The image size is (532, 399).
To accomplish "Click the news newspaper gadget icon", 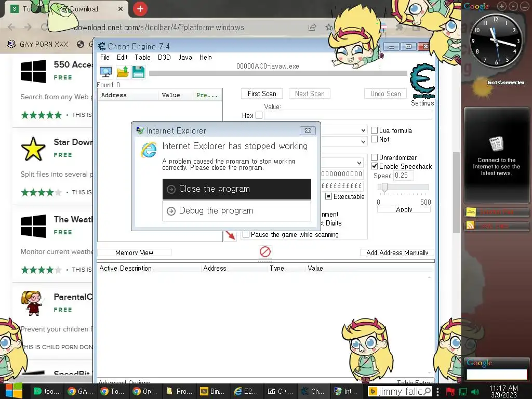I will tap(496, 144).
